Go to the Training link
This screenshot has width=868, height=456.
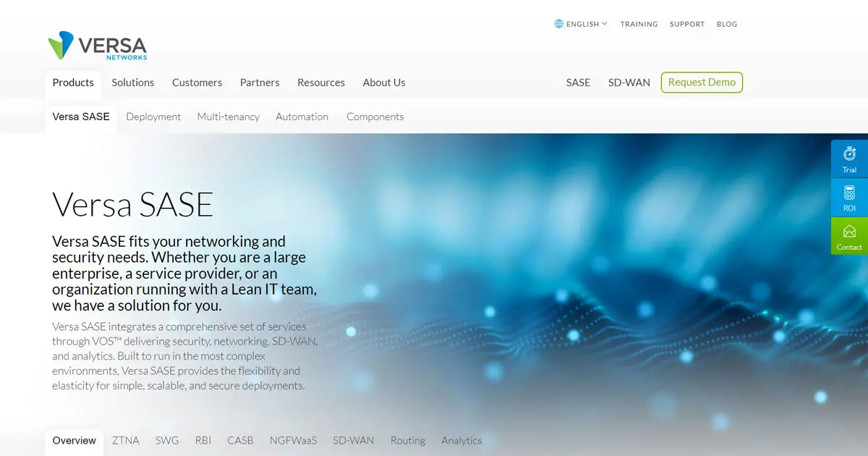(x=639, y=24)
